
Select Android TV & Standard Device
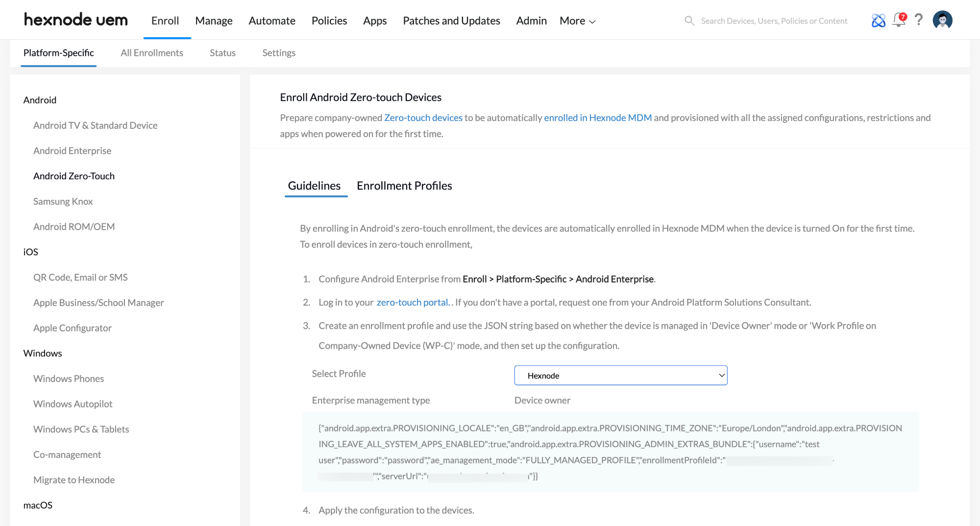96,125
